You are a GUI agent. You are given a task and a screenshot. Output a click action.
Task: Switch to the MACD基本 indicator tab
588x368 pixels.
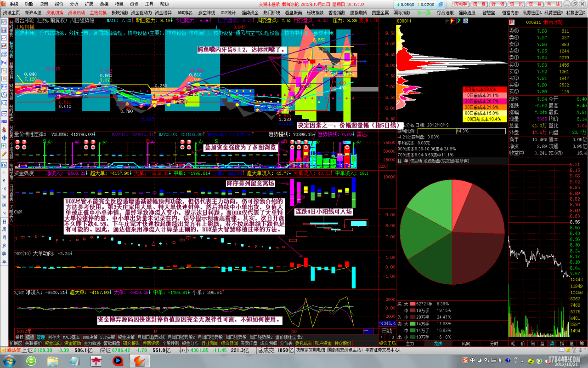click(71, 337)
